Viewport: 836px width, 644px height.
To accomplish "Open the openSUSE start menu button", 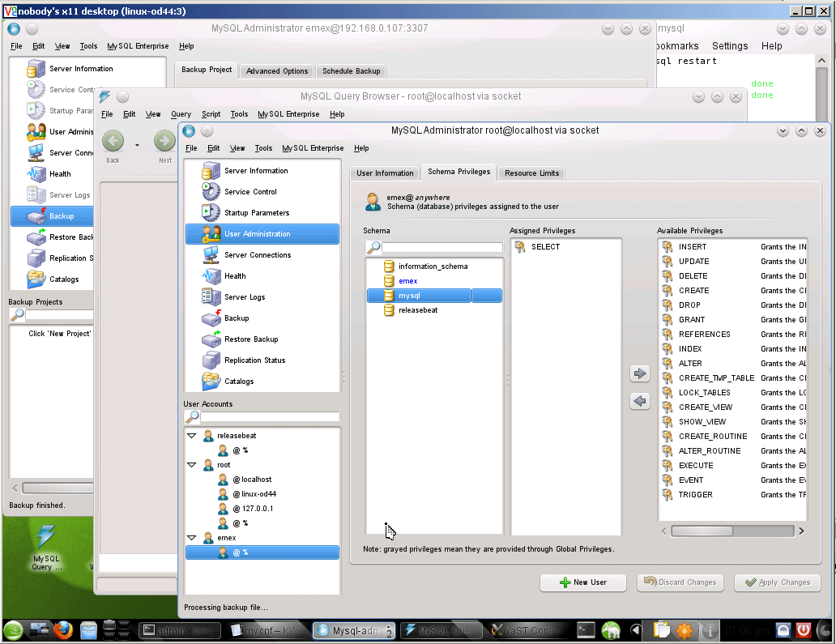I will click(x=13, y=631).
